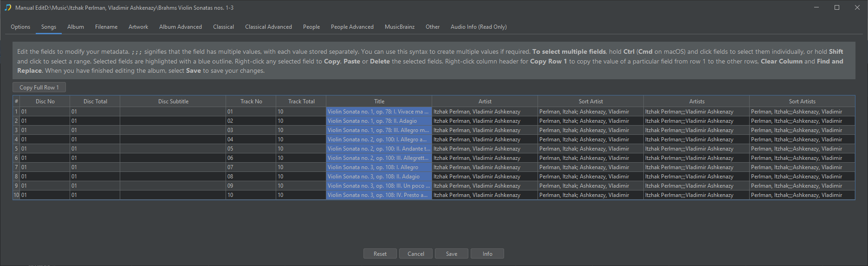Viewport: 868px width, 266px height.
Task: Save the metadata changes
Action: click(x=452, y=253)
